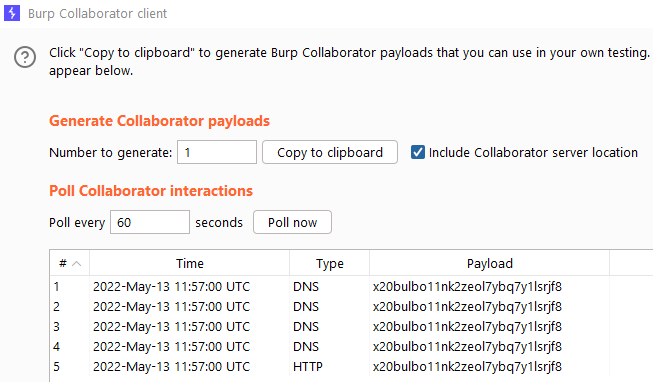Image resolution: width=653 pixels, height=382 pixels.
Task: Click the Poll every seconds input field
Action: click(x=150, y=222)
